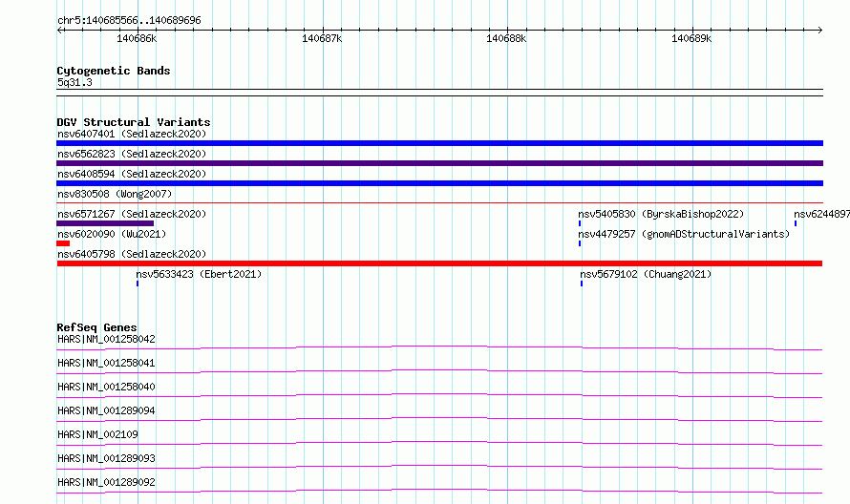Screen dimensions: 850x504
Task: Open variant nsv5405830 (ByrskaBishop2022) label
Action: point(661,214)
